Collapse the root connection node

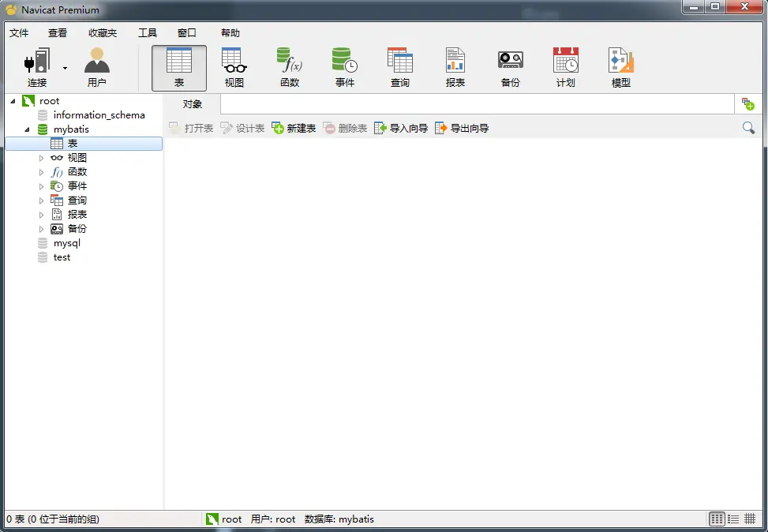[x=13, y=101]
